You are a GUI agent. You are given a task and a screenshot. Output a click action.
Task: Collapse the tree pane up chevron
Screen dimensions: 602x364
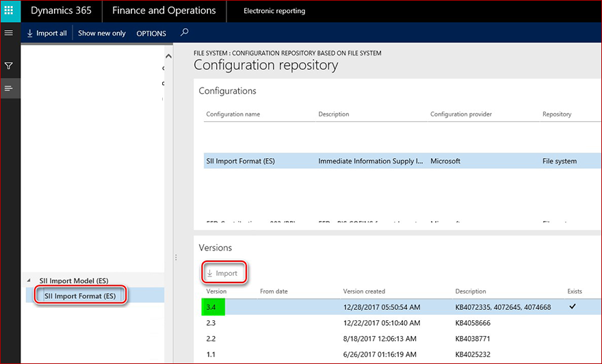pyautogui.click(x=168, y=56)
